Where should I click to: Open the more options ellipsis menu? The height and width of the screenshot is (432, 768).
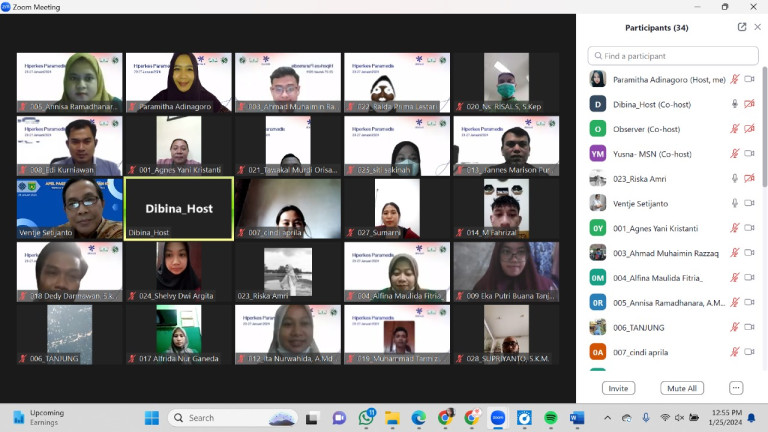(x=736, y=388)
